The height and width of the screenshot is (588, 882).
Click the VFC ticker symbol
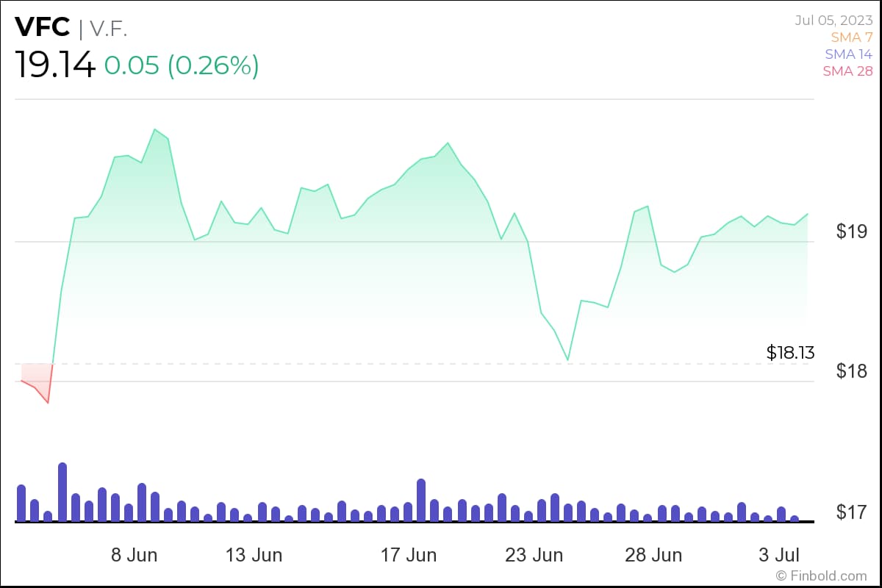tap(43, 27)
